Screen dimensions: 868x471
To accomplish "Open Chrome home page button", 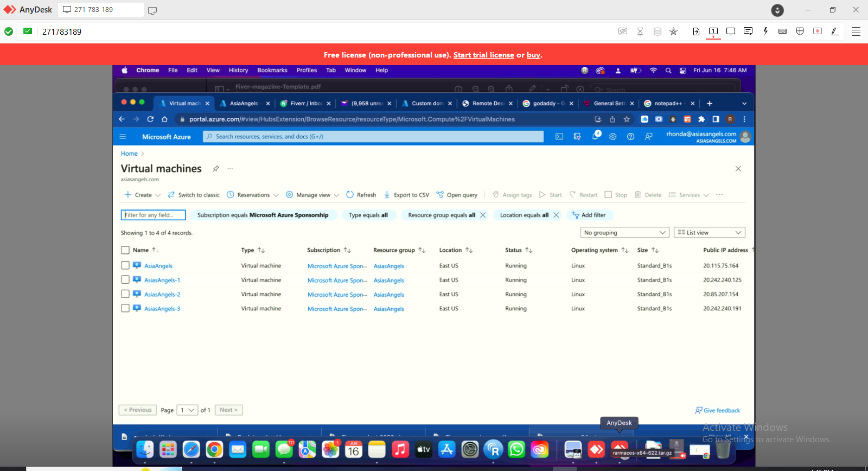I will click(x=165, y=119).
